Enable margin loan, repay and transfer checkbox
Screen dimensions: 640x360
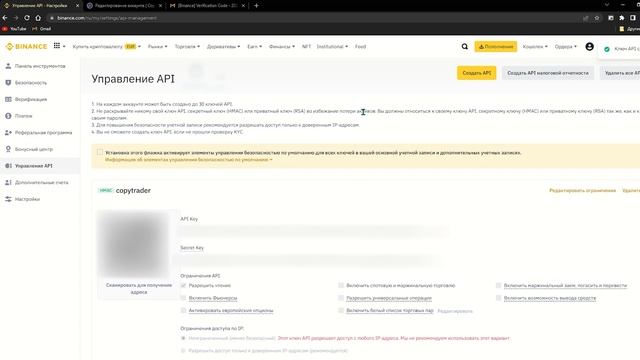[x=498, y=285]
